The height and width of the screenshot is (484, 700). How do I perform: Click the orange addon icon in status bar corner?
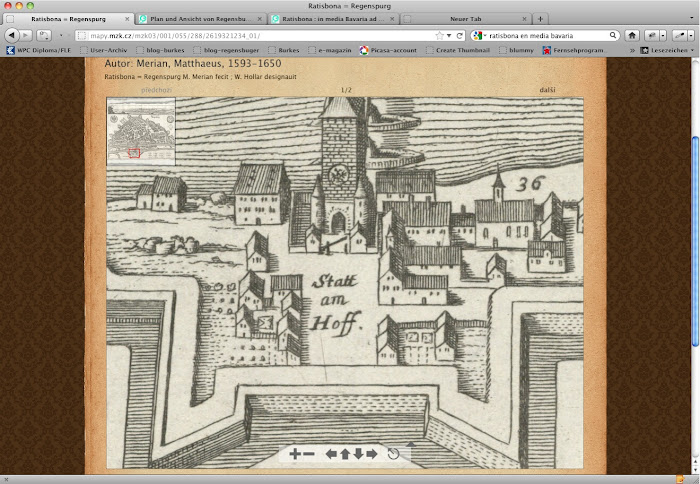pyautogui.click(x=680, y=479)
